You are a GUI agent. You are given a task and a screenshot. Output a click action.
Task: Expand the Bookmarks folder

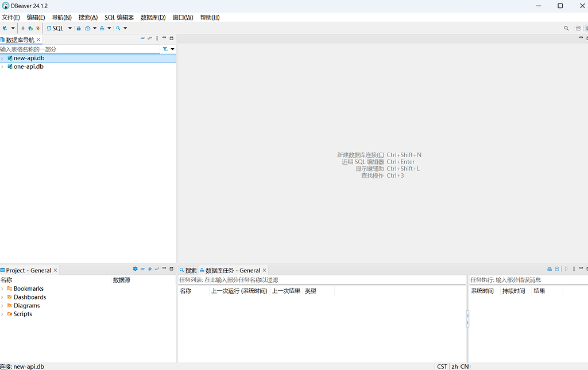coord(2,289)
